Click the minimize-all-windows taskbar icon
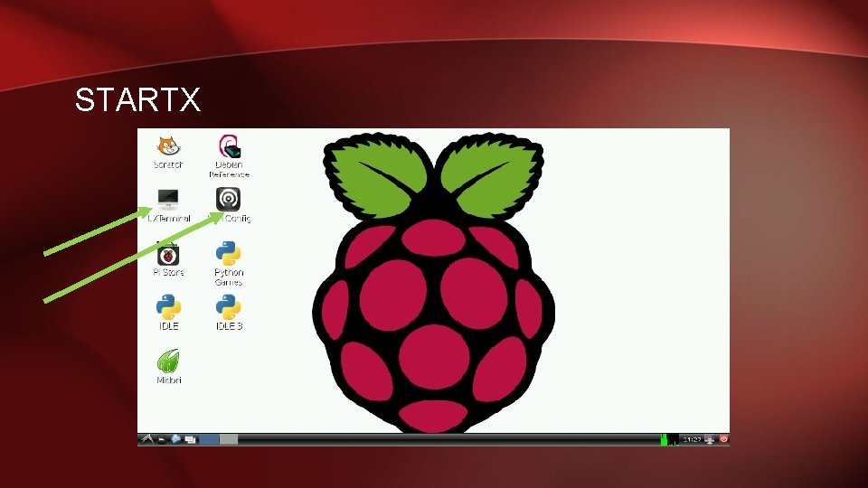868x488 pixels. pos(191,440)
